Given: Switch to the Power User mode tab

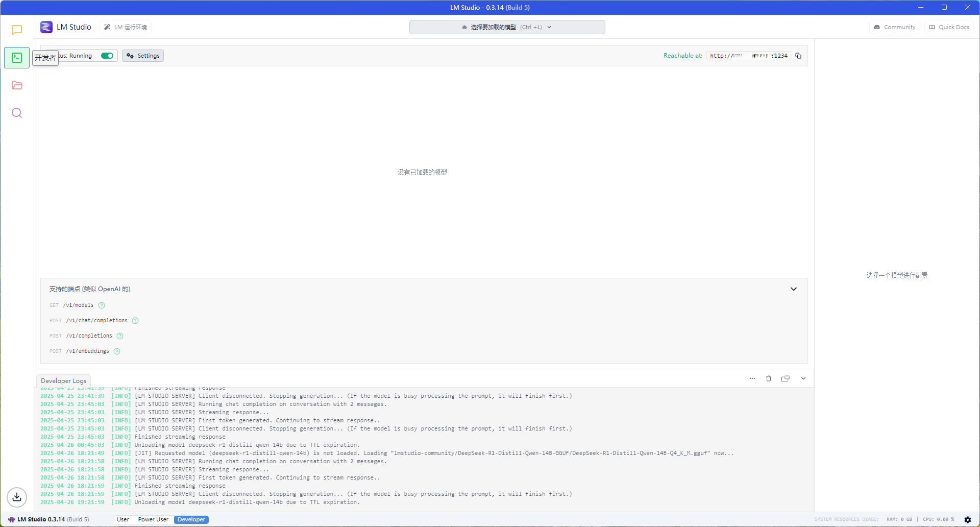Looking at the screenshot, I should click(153, 519).
